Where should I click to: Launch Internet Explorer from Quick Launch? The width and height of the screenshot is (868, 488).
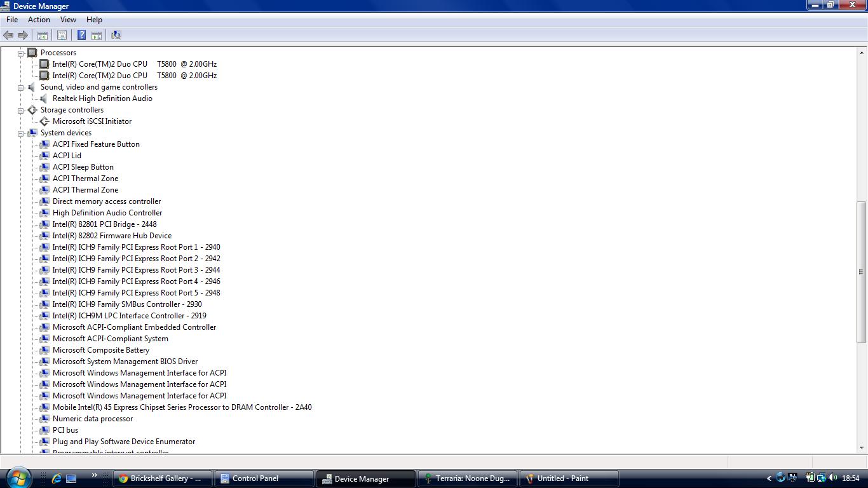pos(57,478)
